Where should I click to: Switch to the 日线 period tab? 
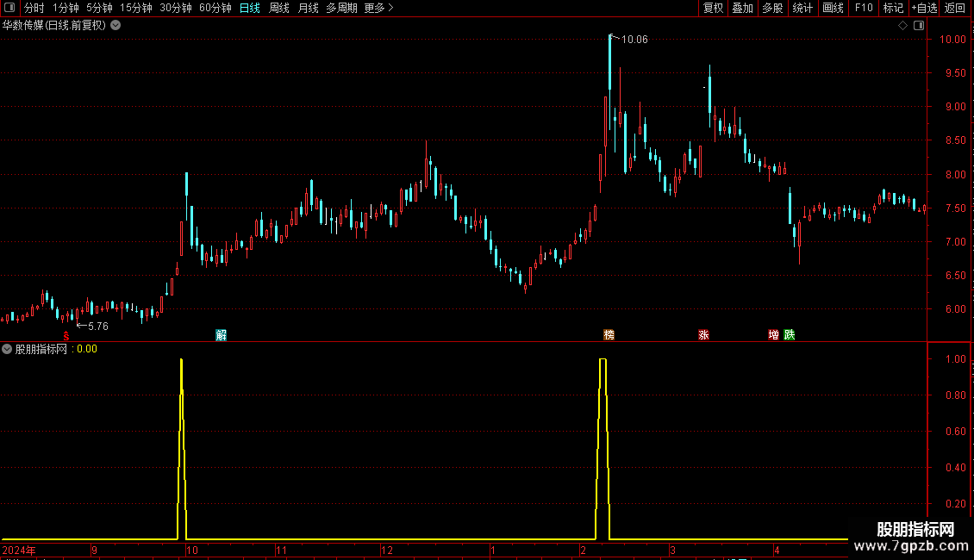pyautogui.click(x=250, y=8)
